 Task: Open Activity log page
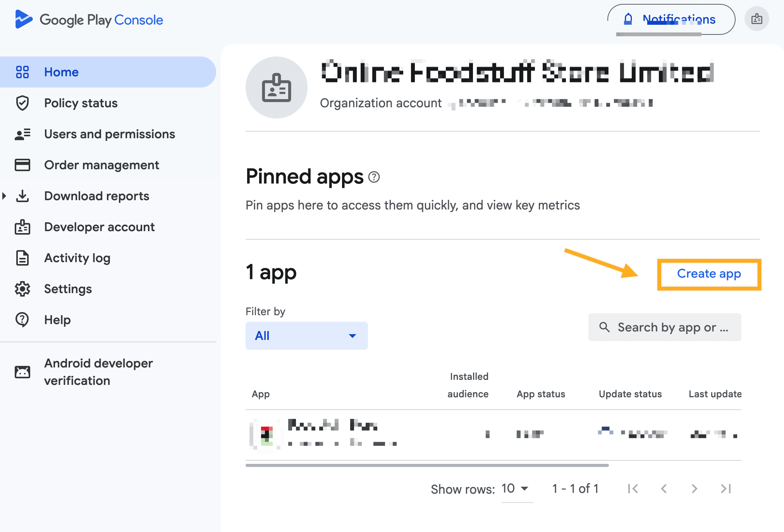(108, 258)
